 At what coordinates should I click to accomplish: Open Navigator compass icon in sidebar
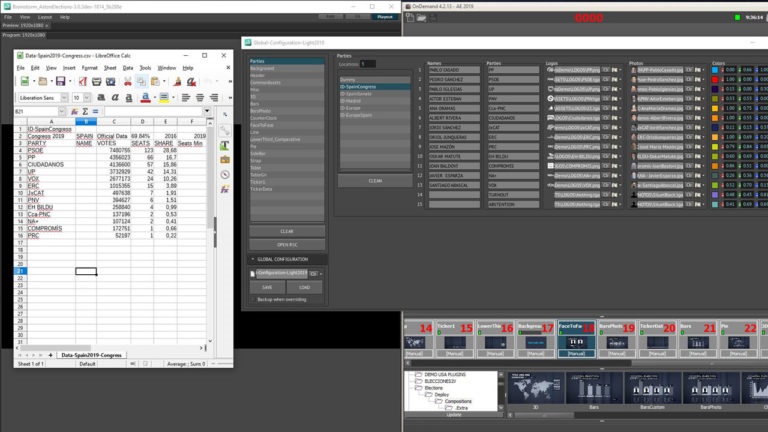(224, 174)
